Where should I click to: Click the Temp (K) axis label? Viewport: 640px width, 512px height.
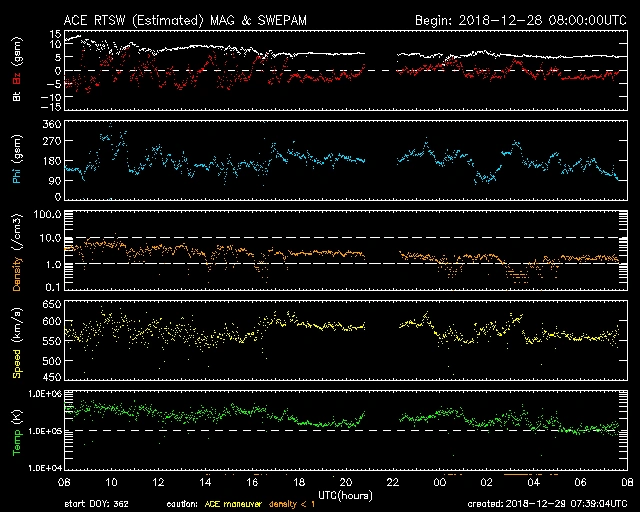pos(17,431)
